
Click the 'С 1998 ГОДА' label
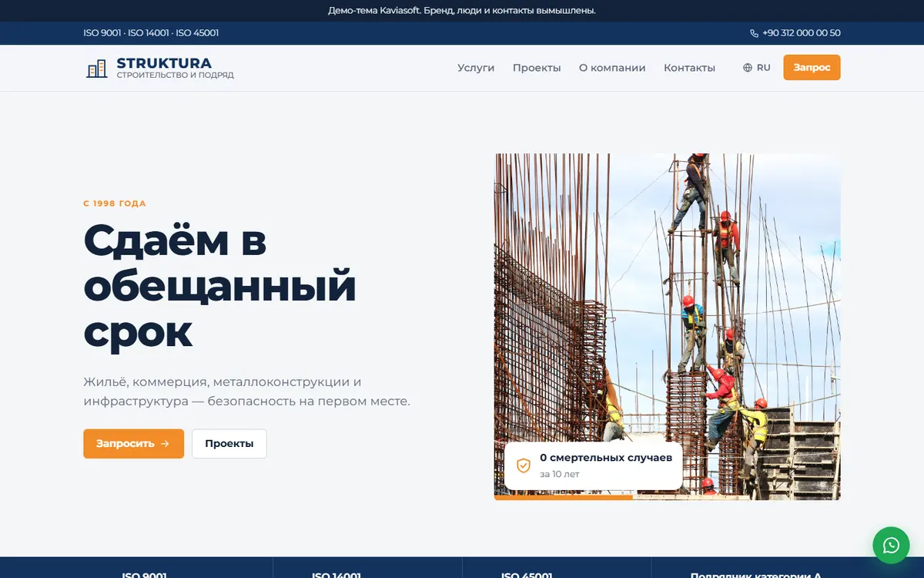[x=115, y=203]
